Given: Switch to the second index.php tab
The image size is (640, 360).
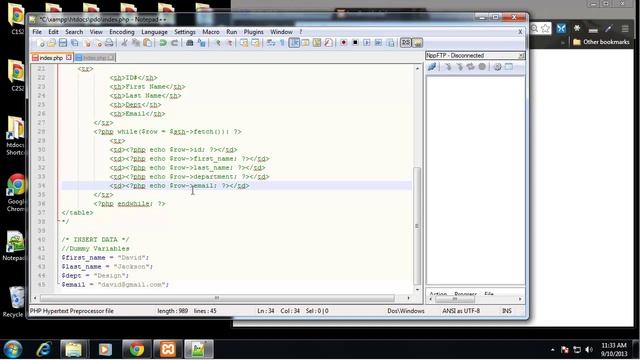Looking at the screenshot, I should tap(95, 58).
